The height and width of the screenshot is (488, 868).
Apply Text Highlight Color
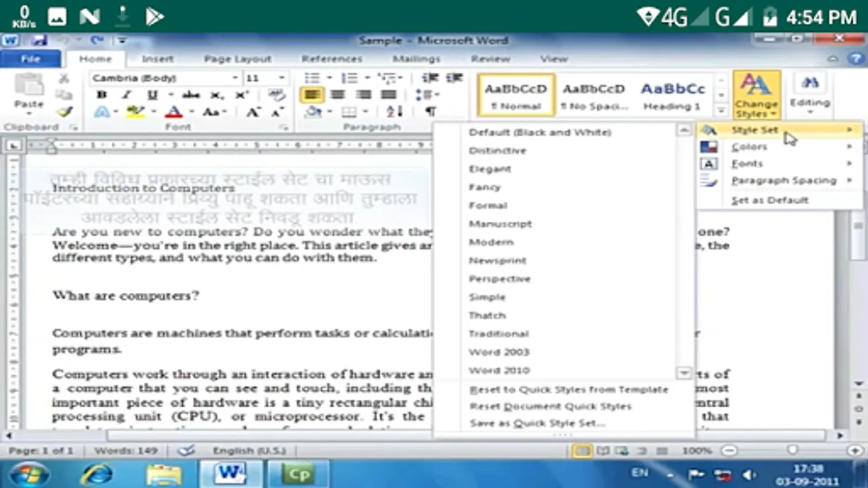[x=135, y=112]
